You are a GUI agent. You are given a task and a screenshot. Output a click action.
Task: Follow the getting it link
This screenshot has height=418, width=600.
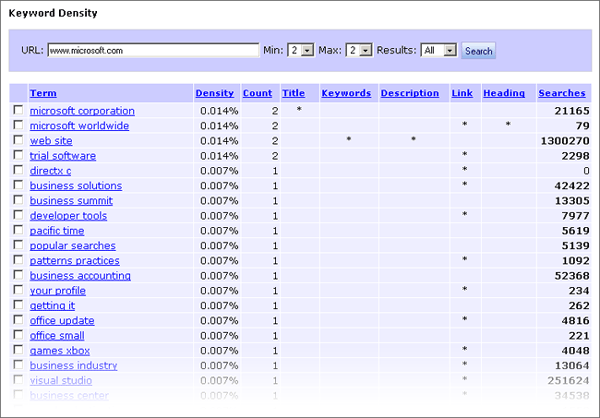point(52,306)
